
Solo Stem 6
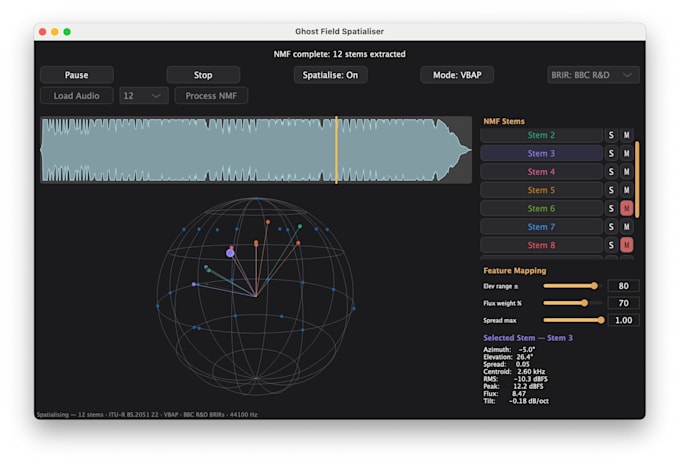click(611, 209)
